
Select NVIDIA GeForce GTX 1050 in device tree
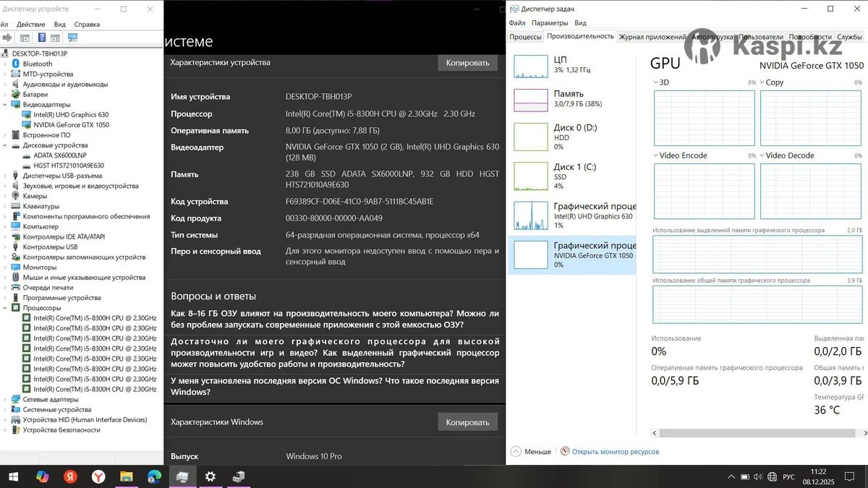(71, 124)
